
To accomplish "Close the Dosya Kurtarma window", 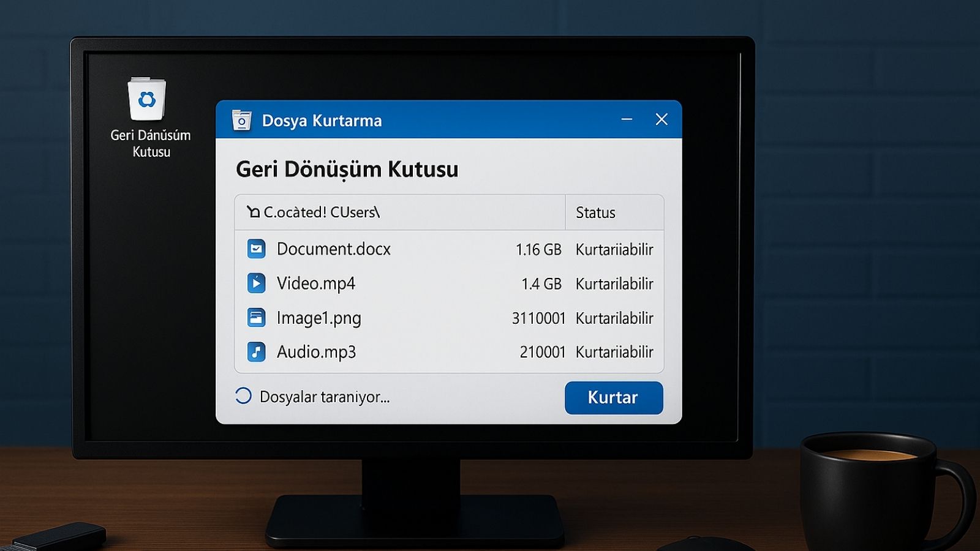I will pos(661,119).
